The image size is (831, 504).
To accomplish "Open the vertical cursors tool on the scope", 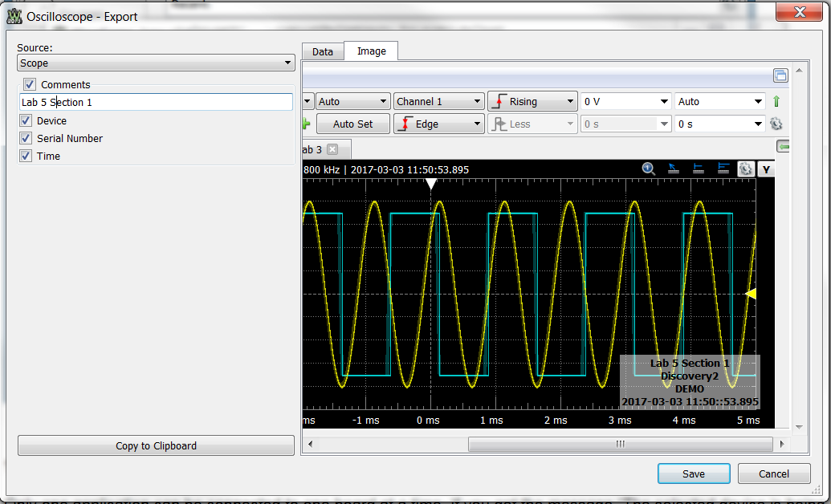I will [x=722, y=169].
